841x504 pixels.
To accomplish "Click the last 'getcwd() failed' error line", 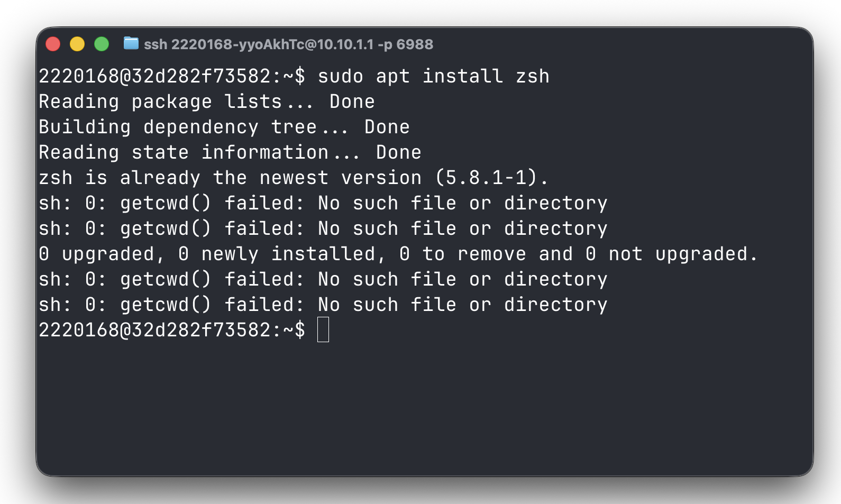I will point(323,305).
